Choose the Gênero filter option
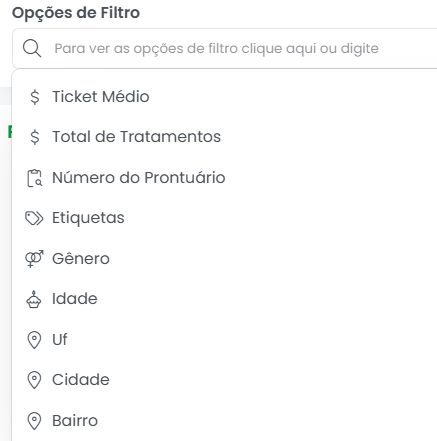This screenshot has width=437, height=441. [224, 259]
